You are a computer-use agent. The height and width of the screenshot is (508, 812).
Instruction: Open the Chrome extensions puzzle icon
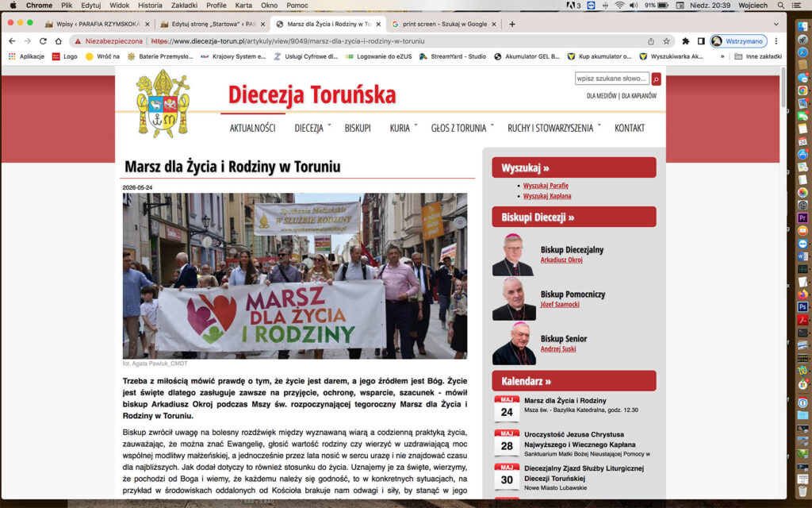pos(686,41)
